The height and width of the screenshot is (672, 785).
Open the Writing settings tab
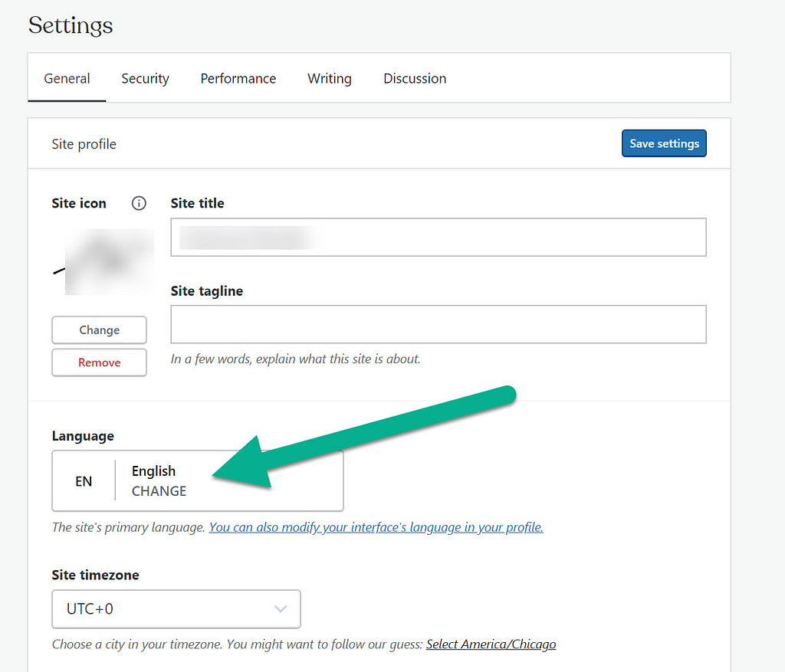click(329, 78)
